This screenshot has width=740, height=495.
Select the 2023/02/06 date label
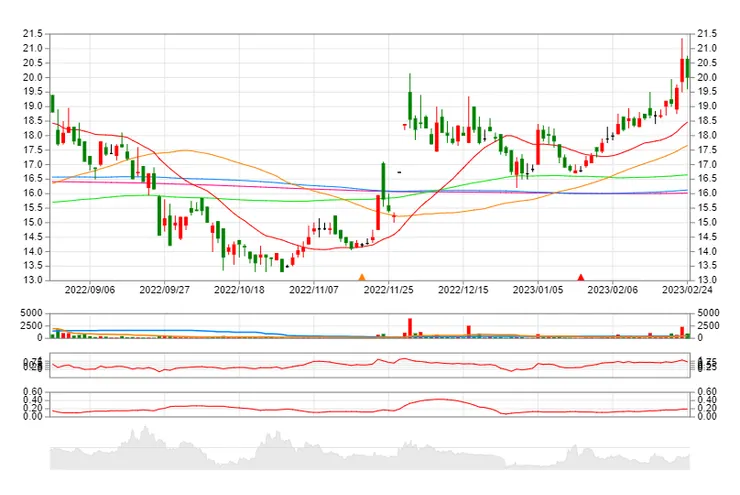tap(613, 290)
